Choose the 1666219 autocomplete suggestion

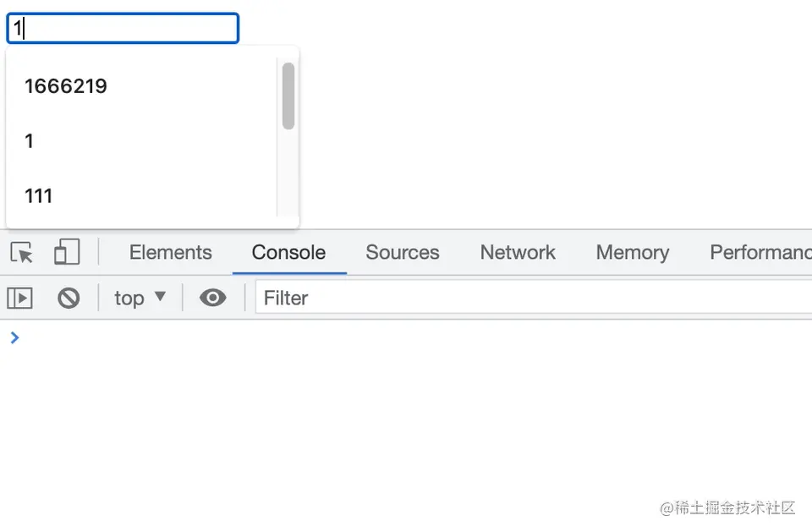(x=141, y=86)
